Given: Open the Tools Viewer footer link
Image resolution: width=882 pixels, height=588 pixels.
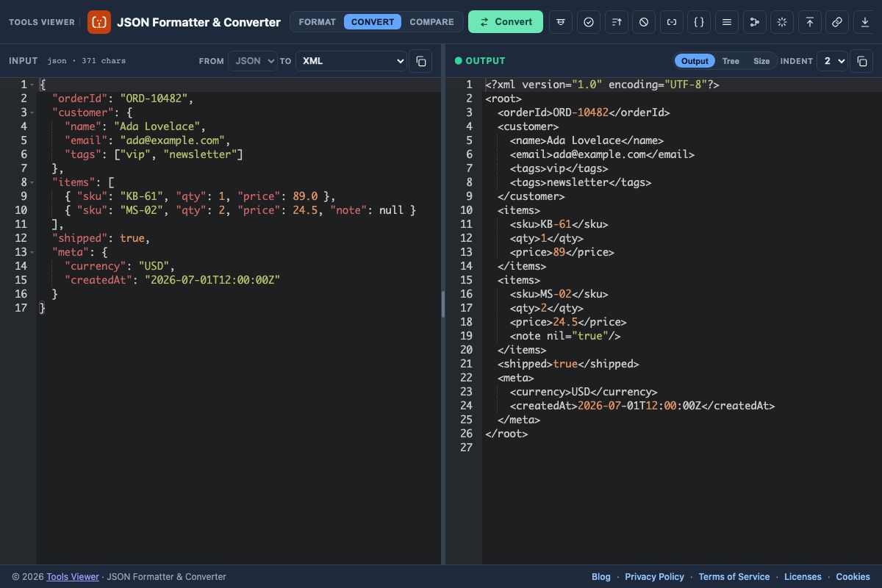Looking at the screenshot, I should pos(73,577).
